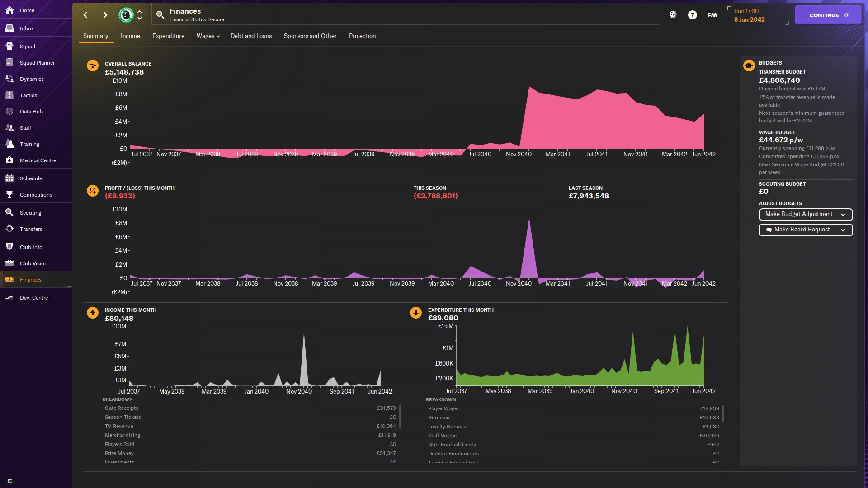Open the Data Hub sidebar item
Screen dimensions: 868x488
coord(31,112)
